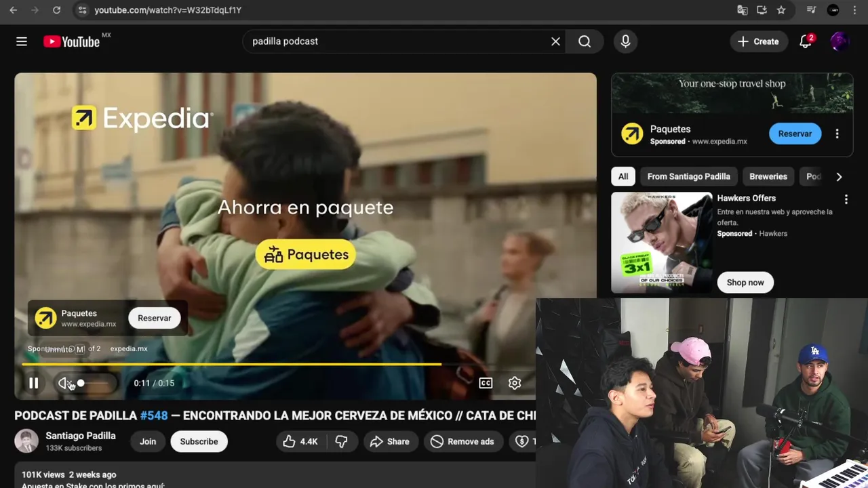Open Hawkers ad thumbnail
This screenshot has width=868, height=488.
click(x=662, y=243)
